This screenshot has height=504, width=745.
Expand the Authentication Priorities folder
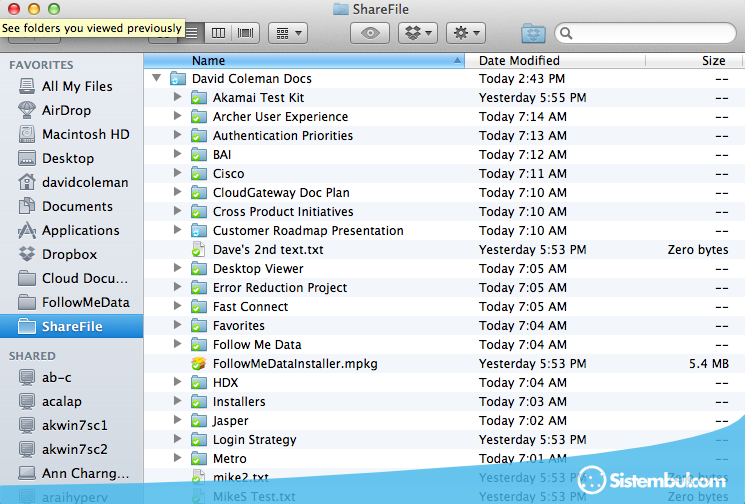coord(177,135)
